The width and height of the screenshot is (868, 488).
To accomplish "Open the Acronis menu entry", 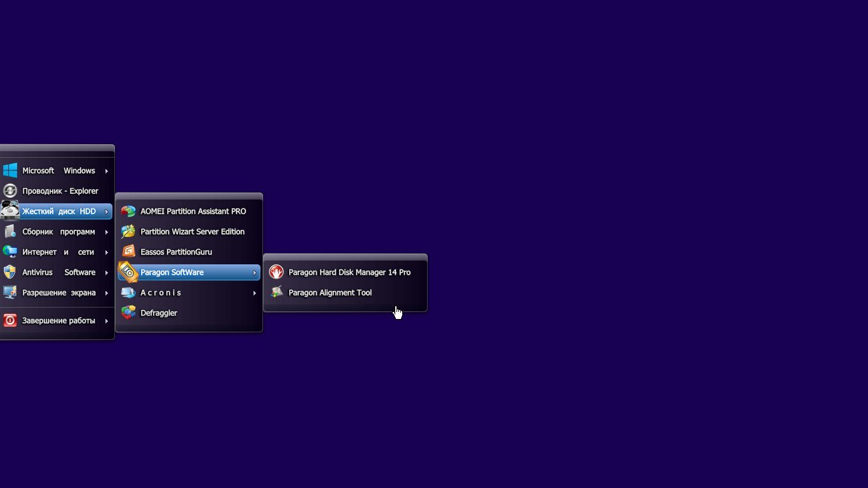I will click(189, 292).
